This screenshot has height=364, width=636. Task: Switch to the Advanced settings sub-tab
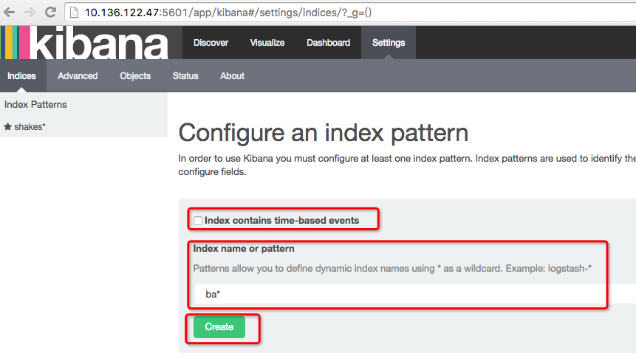pyautogui.click(x=78, y=76)
